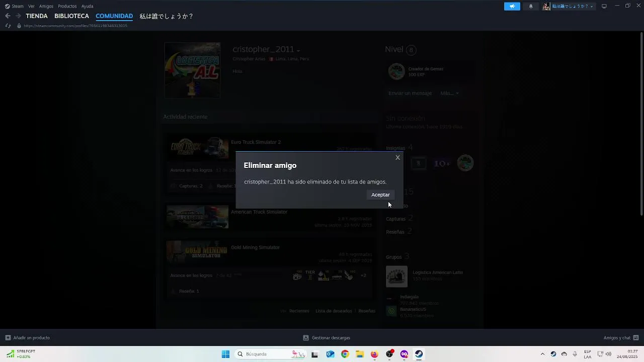This screenshot has width=644, height=362.
Task: Click the page reload icon
Action: click(x=8, y=26)
